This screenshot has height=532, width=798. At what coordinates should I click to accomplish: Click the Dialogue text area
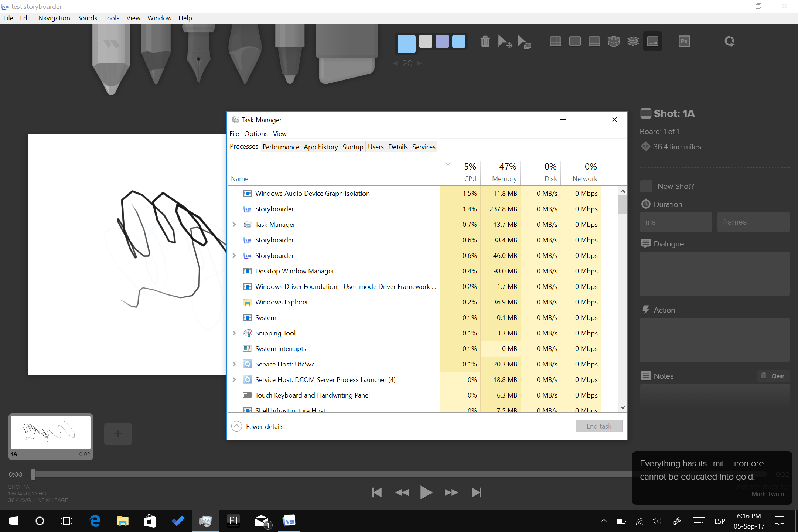click(715, 274)
